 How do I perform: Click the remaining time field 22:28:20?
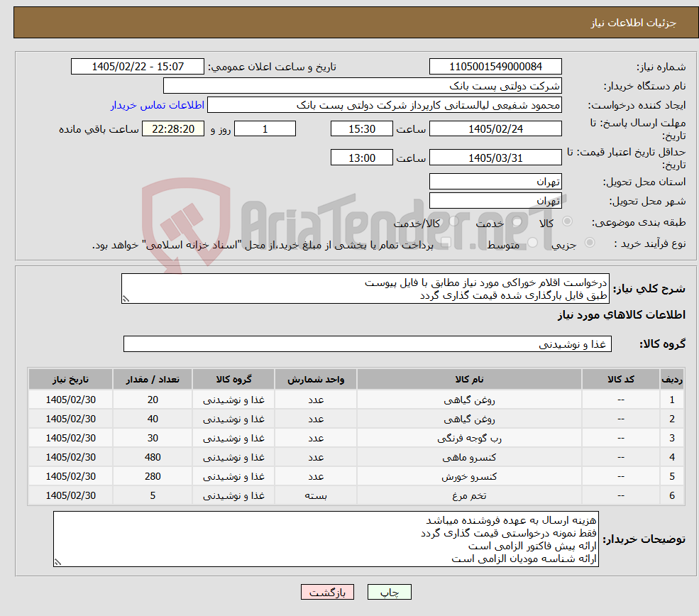[x=173, y=129]
